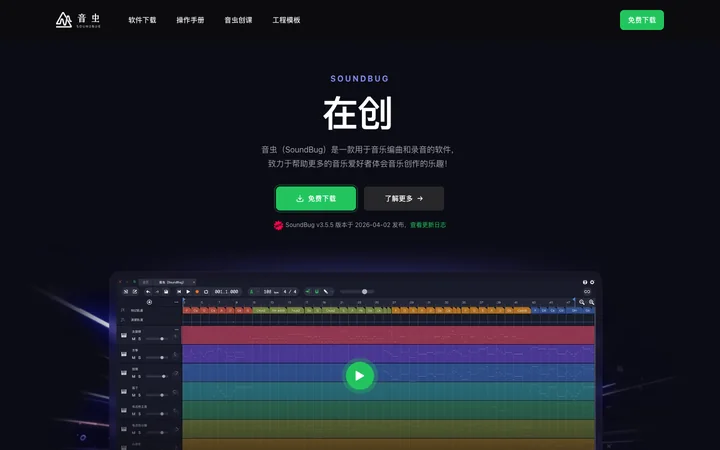Click the undo arrow in the DAW toolbar

tap(148, 292)
